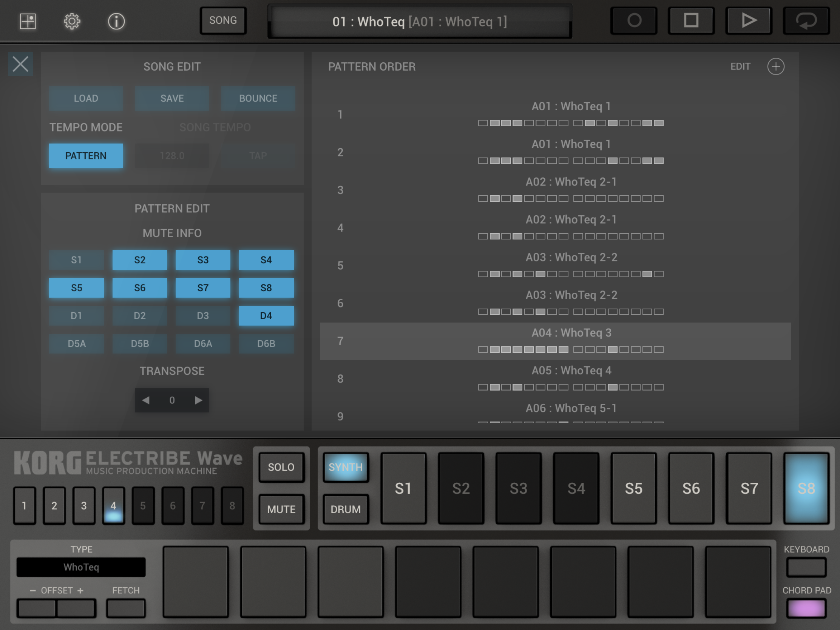Image resolution: width=840 pixels, height=630 pixels.
Task: Click EDIT in Pattern Order
Action: (740, 66)
